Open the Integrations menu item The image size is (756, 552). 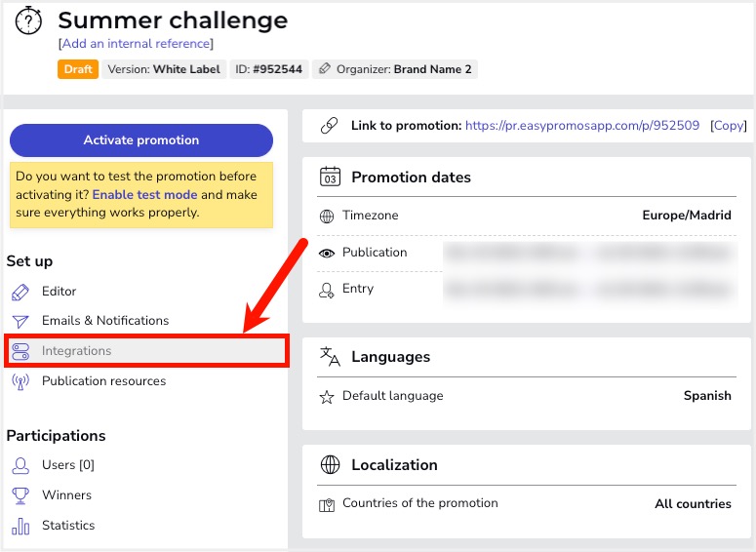coord(146,351)
